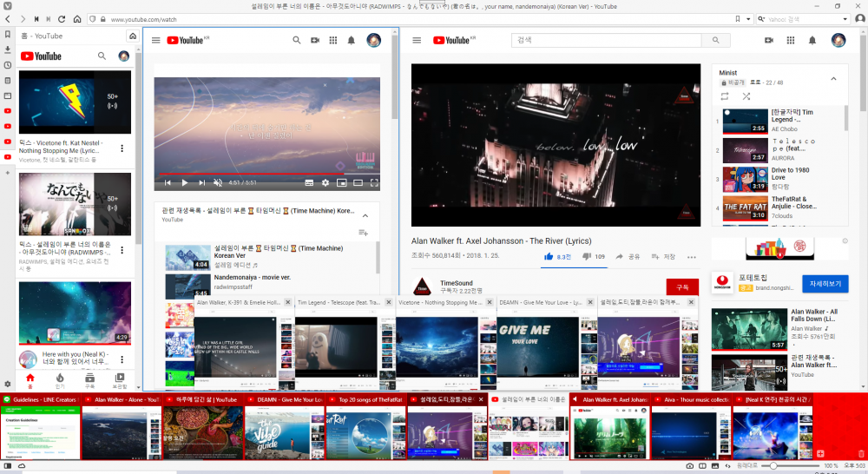Open notifications bell in right YouTube pane
The width and height of the screenshot is (868, 474).
(812, 40)
